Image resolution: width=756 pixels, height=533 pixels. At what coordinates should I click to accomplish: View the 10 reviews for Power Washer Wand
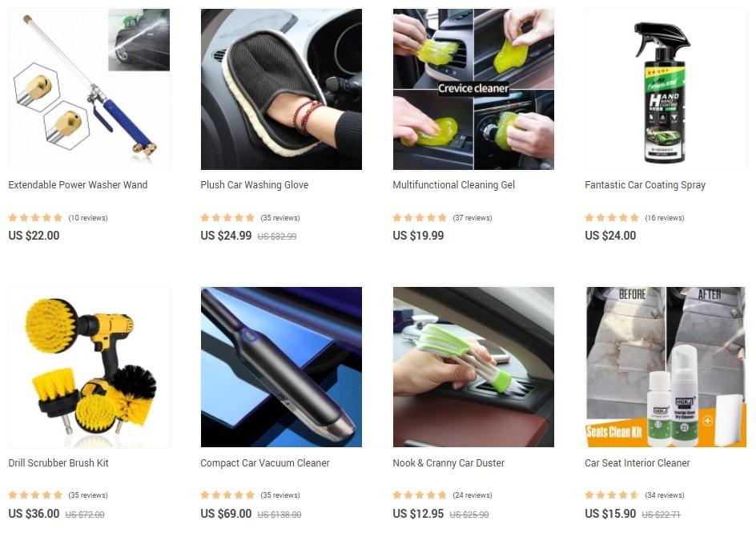pos(88,218)
